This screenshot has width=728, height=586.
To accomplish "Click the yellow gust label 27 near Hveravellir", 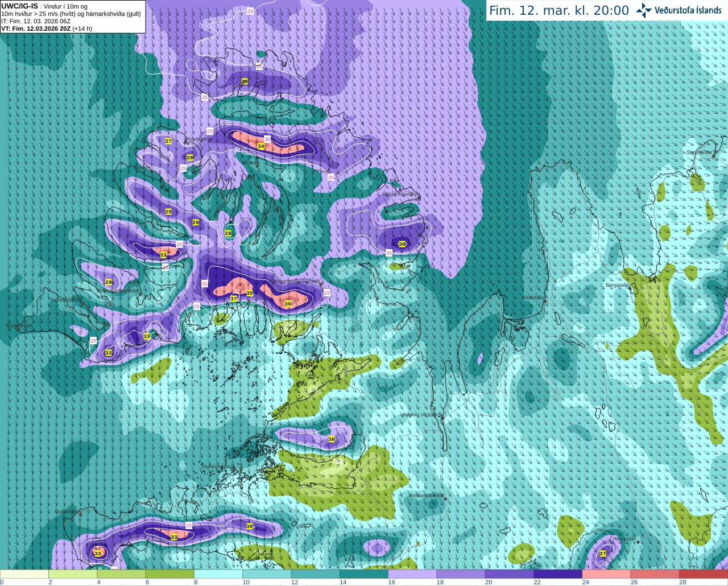I will point(603,554).
